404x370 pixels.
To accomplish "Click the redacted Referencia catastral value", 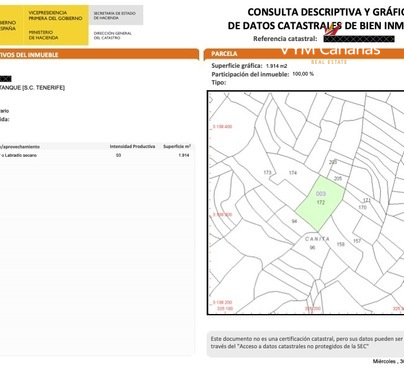I will click(x=359, y=39).
